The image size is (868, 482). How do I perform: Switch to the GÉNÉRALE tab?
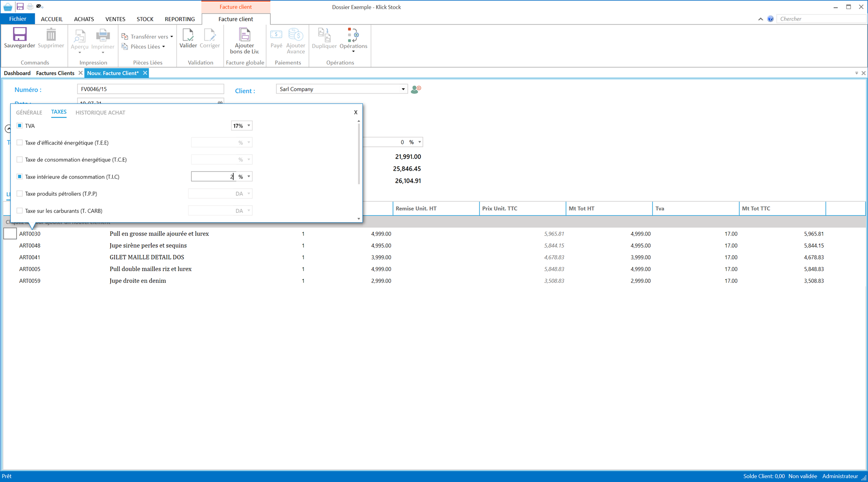[29, 112]
